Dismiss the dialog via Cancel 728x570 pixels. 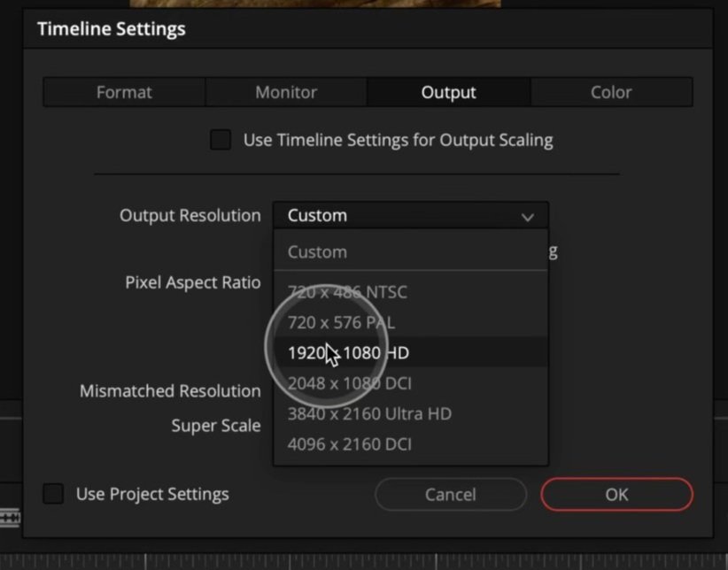tap(450, 494)
